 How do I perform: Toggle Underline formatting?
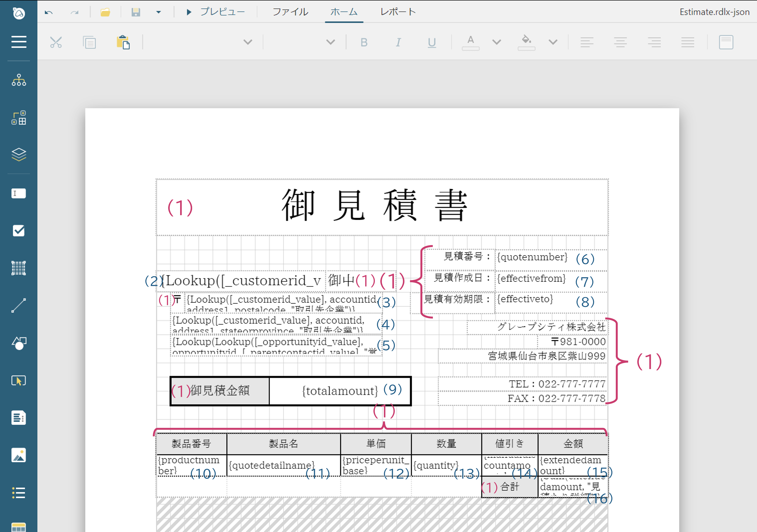point(432,43)
